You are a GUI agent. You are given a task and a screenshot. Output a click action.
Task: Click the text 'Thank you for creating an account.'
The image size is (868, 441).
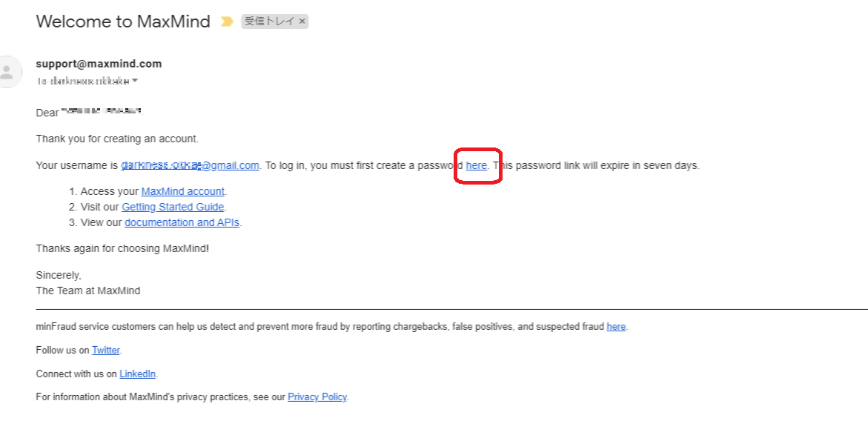pos(117,139)
